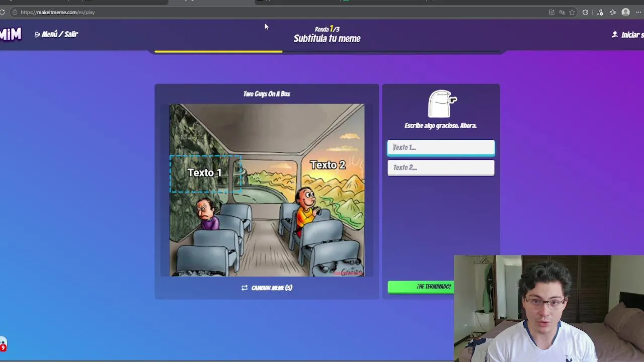Click the round timer progress bar
Image resolution: width=644 pixels, height=362 pixels.
click(x=327, y=51)
